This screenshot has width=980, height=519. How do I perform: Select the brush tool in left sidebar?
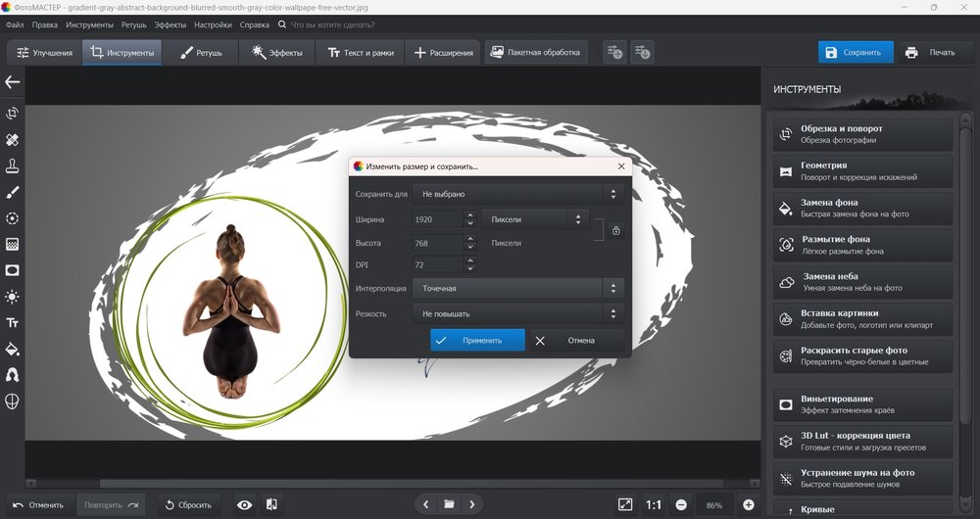tap(13, 192)
